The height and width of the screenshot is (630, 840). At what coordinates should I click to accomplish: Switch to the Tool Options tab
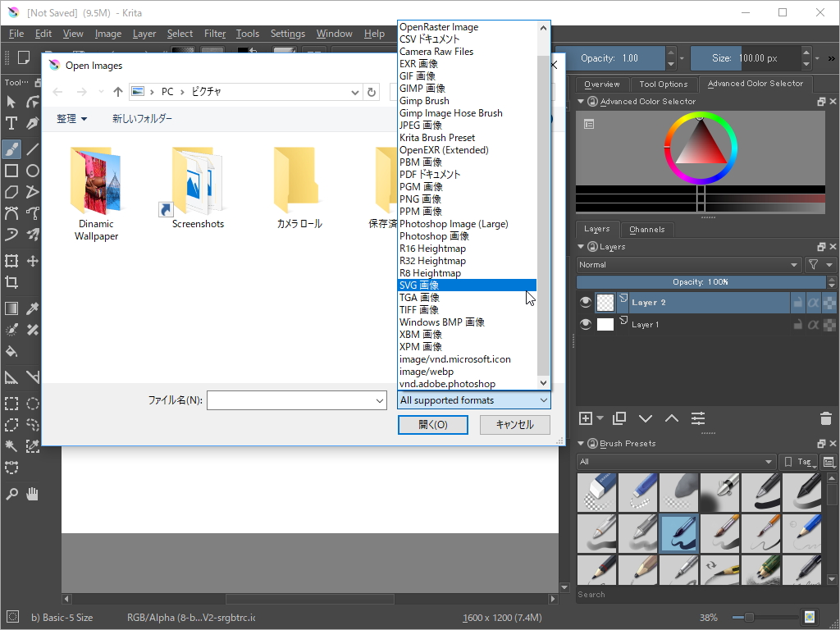[x=663, y=84]
